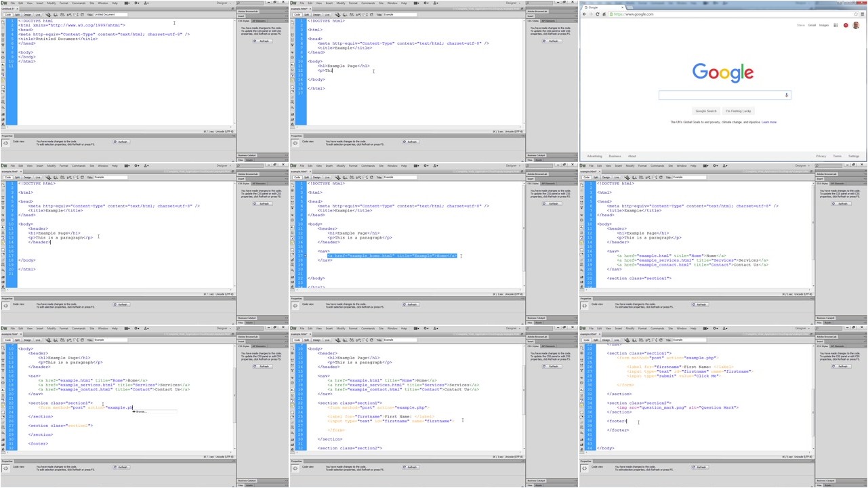Open File menu in Untitled Document Dreamweaver frame

13,3
